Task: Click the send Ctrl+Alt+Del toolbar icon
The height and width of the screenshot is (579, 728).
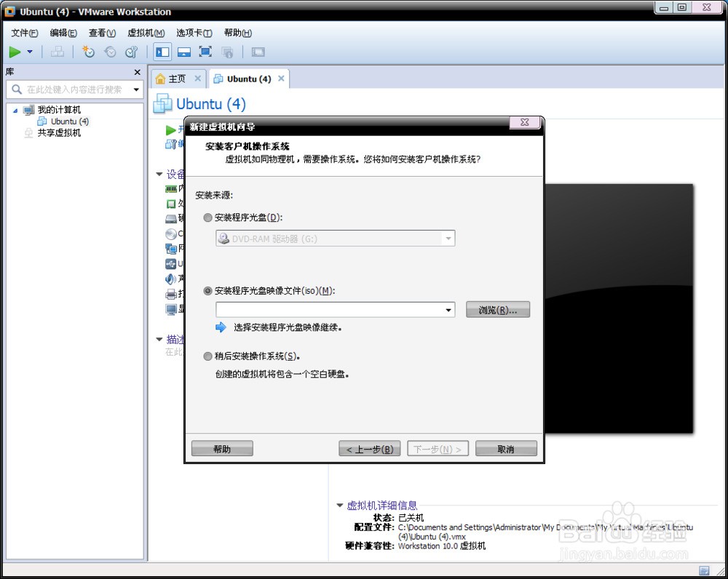Action: point(57,52)
